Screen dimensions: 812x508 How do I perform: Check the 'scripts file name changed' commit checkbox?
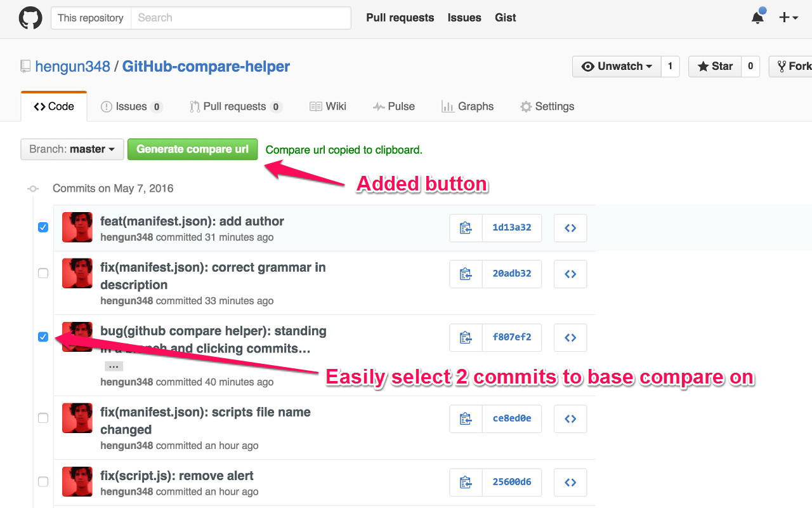coord(43,418)
